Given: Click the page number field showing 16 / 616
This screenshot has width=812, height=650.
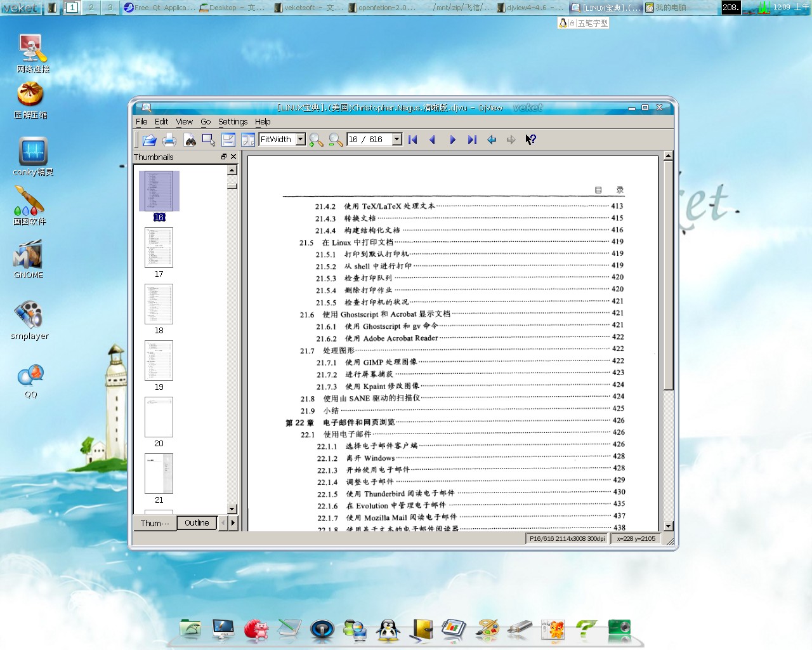Looking at the screenshot, I should point(369,139).
